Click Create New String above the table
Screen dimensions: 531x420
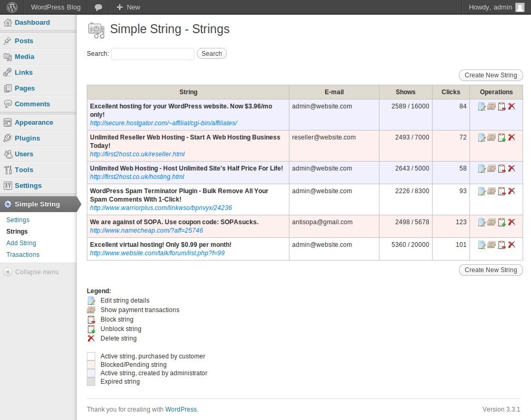point(490,75)
